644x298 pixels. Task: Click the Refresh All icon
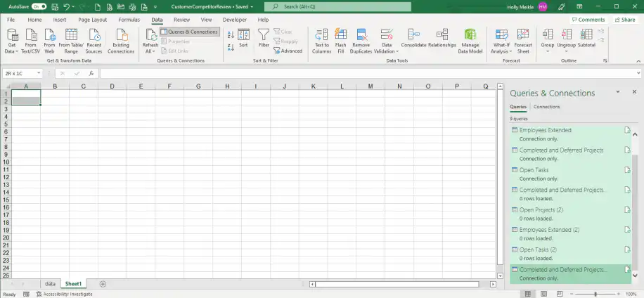pos(150,36)
